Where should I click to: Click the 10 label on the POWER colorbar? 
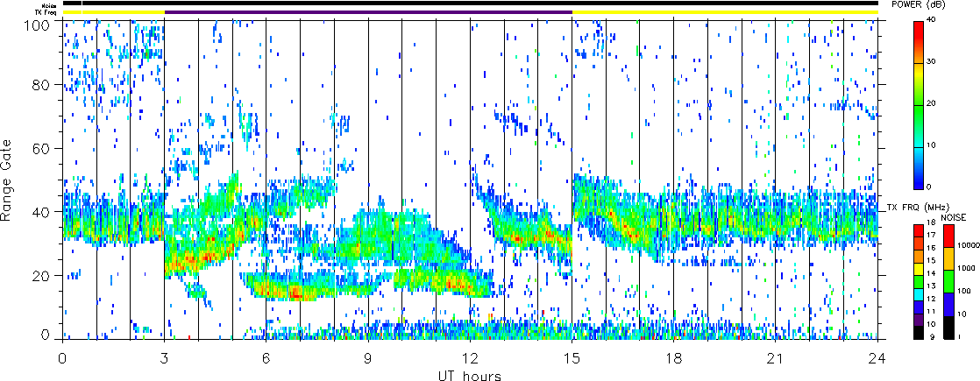tap(931, 145)
